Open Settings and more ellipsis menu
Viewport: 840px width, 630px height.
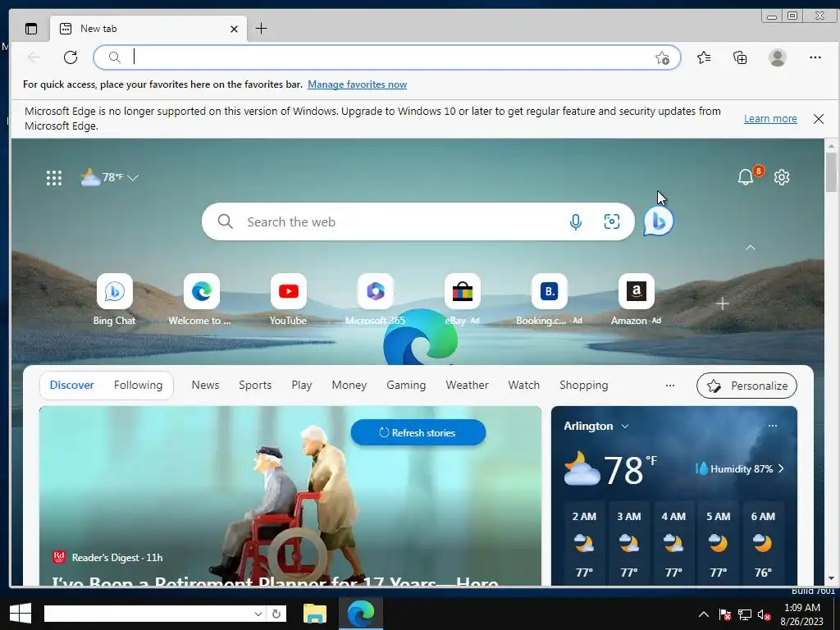(815, 57)
